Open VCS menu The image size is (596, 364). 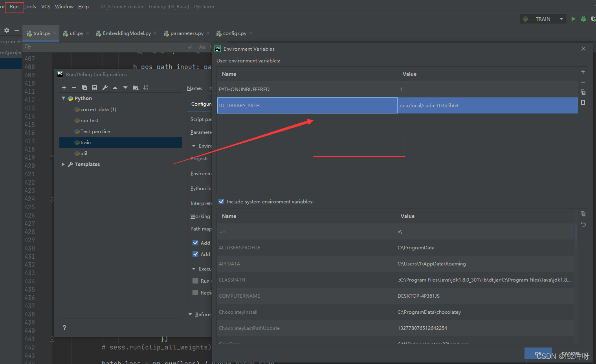pyautogui.click(x=46, y=7)
